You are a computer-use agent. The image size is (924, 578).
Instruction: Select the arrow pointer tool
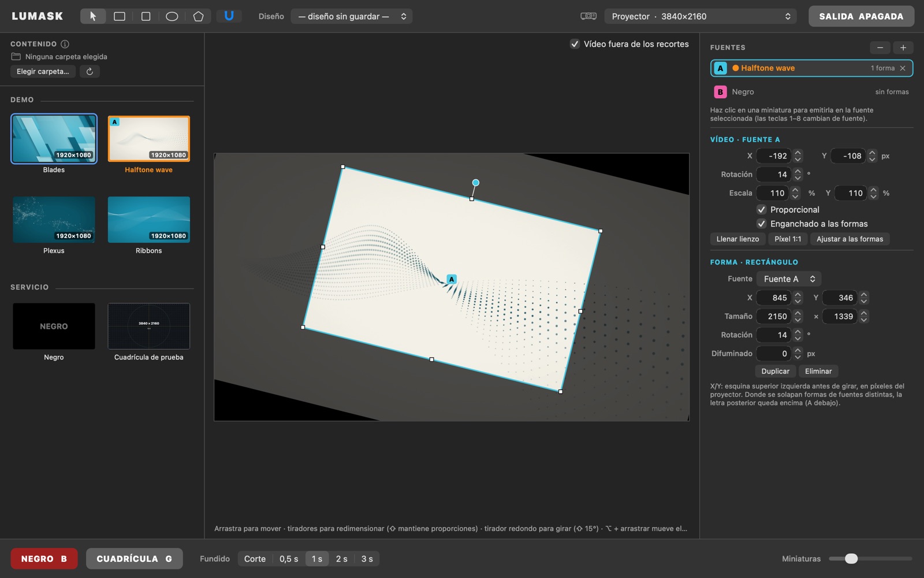pos(93,16)
